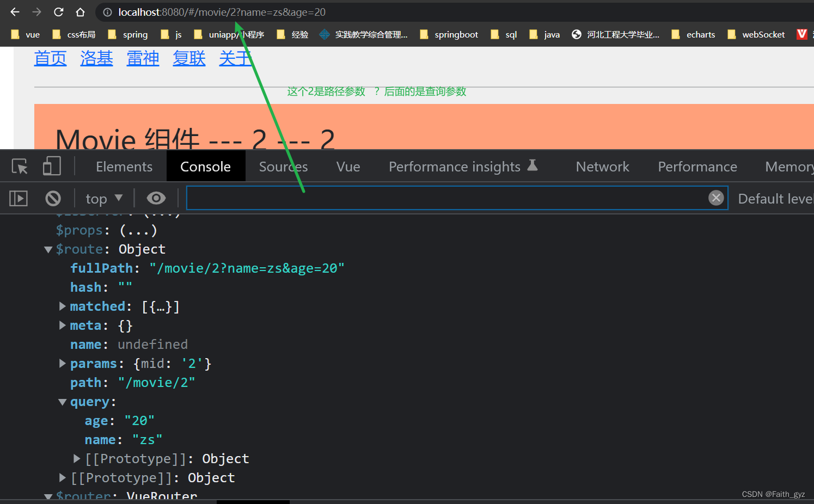Screen dimensions: 814x504
Task: Click the red V bookmark icon
Action: pyautogui.click(x=801, y=34)
